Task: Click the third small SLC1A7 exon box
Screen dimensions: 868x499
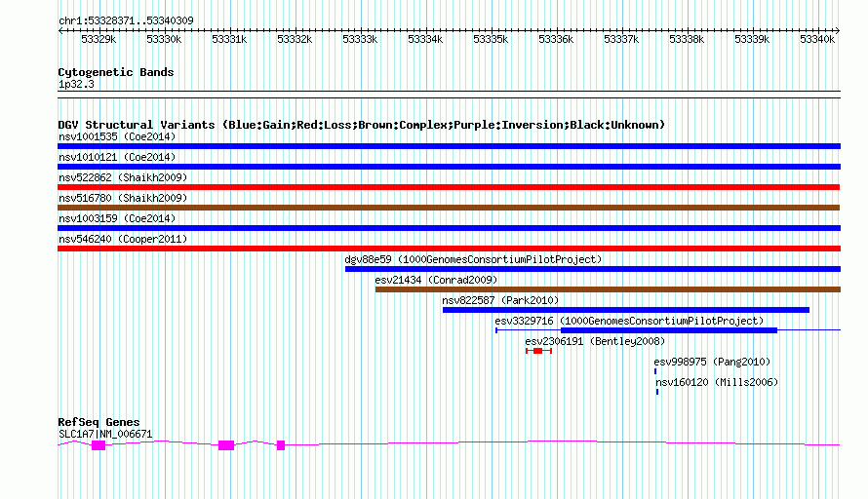Action: [x=281, y=445]
